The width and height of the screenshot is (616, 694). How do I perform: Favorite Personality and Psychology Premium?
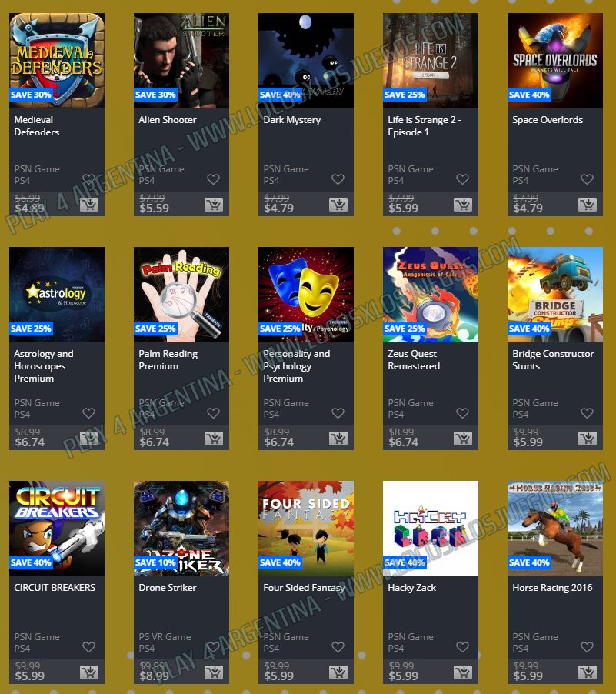click(338, 413)
